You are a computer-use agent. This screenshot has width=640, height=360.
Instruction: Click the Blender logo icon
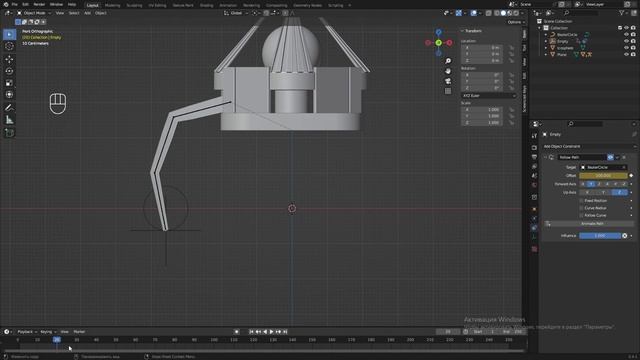pos(5,4)
